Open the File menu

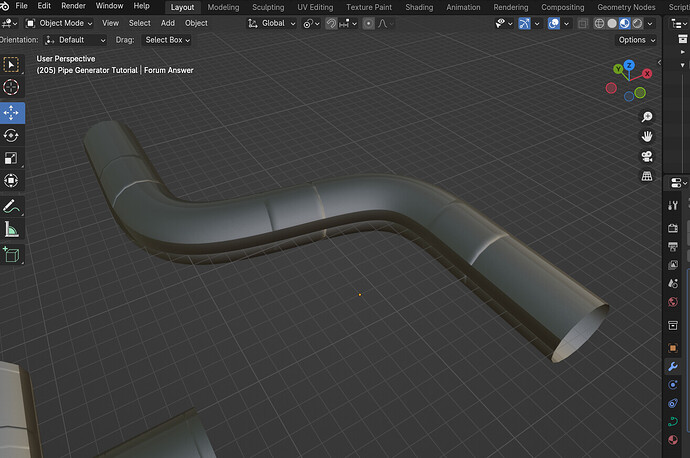[x=22, y=6]
